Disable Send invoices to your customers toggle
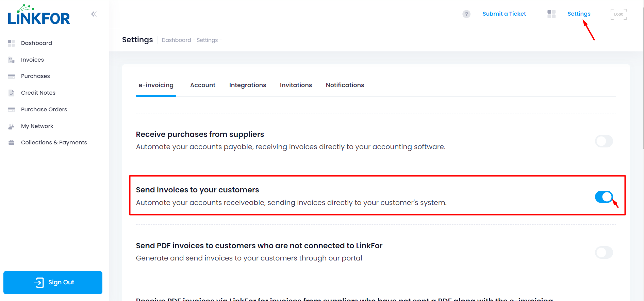The height and width of the screenshot is (301, 644). tap(604, 197)
